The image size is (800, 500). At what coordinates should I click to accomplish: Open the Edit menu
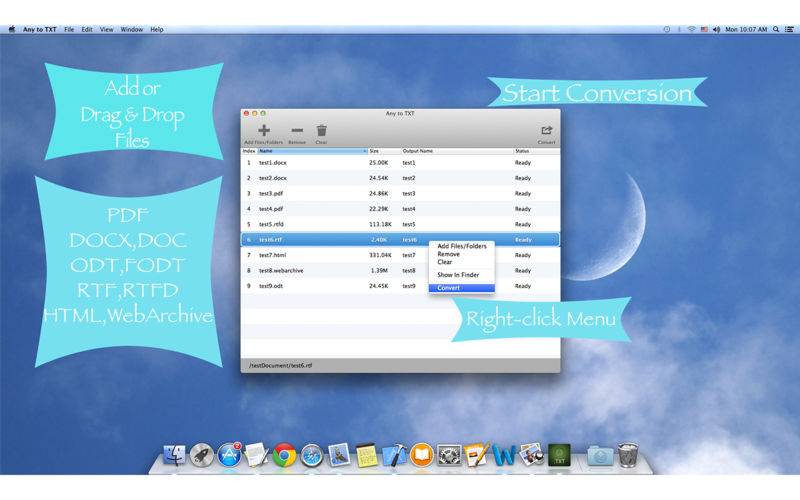coord(87,30)
